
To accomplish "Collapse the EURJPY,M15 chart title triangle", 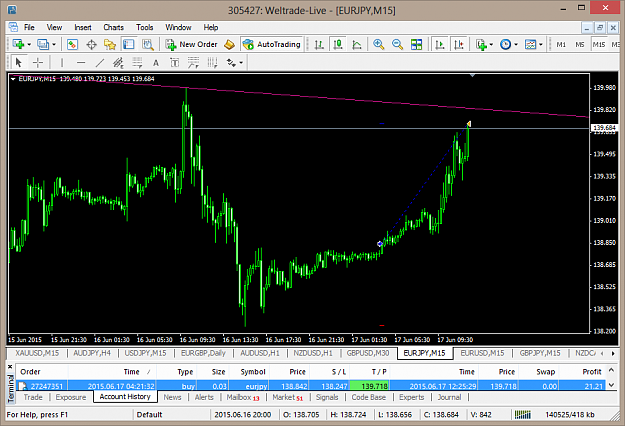I will pos(13,79).
